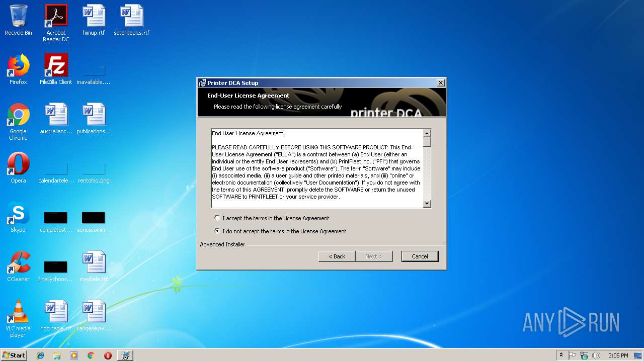
Task: Open Internet Explorer from taskbar
Action: coord(40,355)
